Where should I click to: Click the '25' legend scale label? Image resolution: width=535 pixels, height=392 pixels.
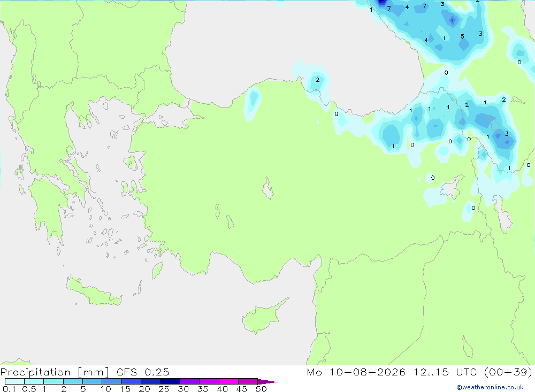[x=164, y=389]
